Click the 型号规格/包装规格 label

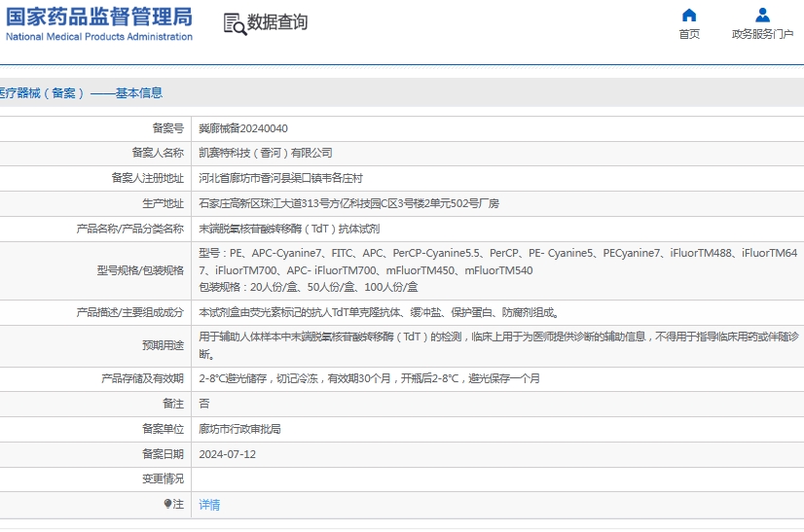pyautogui.click(x=140, y=270)
